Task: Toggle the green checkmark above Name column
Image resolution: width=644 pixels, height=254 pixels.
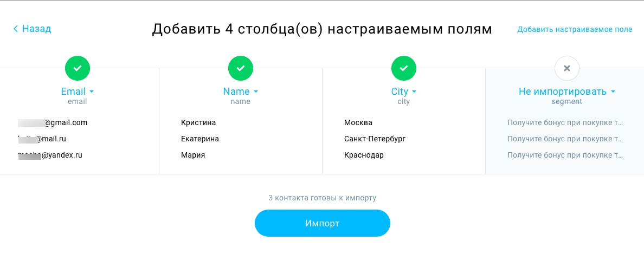Action: tap(241, 68)
